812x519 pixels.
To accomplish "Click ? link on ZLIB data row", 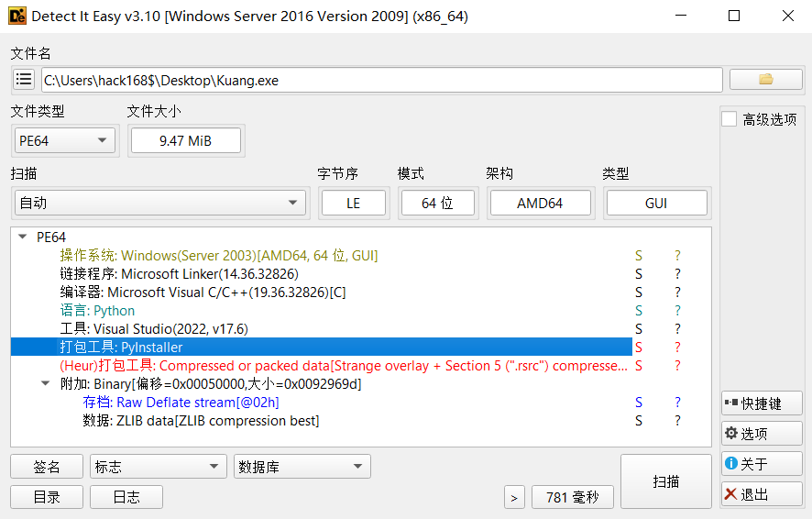I will pos(677,421).
